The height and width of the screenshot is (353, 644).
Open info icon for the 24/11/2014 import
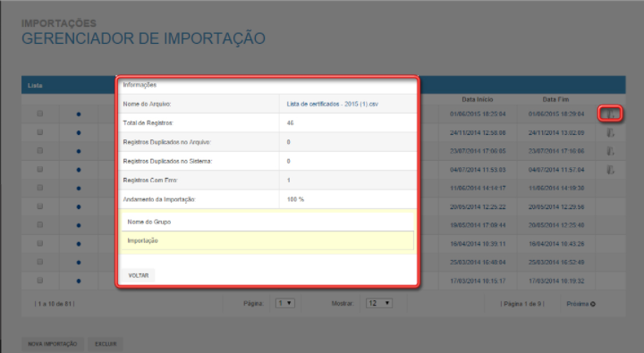click(610, 132)
